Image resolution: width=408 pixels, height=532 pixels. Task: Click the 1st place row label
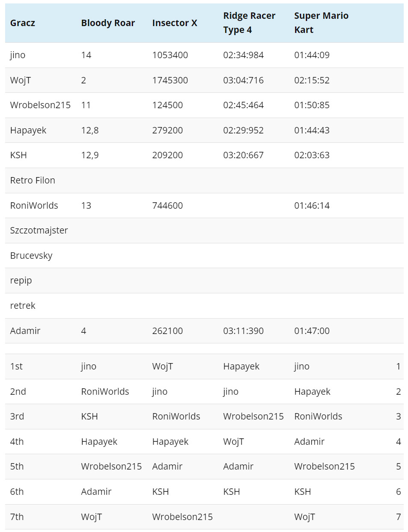point(16,366)
